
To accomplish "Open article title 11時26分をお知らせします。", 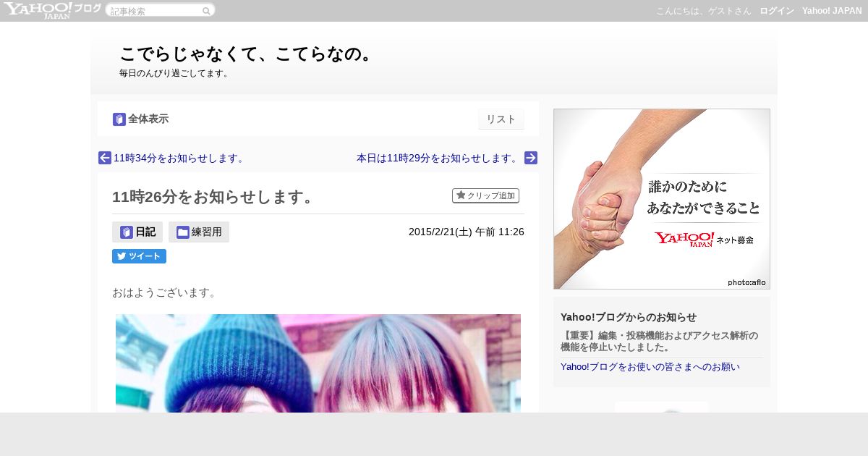I will 213,196.
